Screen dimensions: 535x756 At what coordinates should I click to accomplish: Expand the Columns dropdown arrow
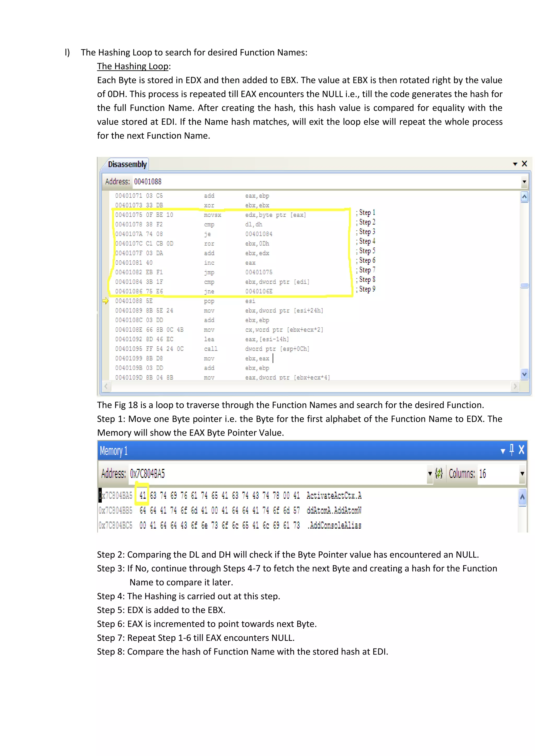[522, 474]
